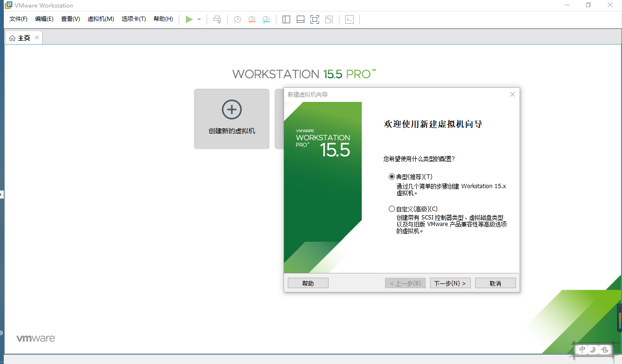
Task: Click the 中 input method indicator
Action: point(583,350)
